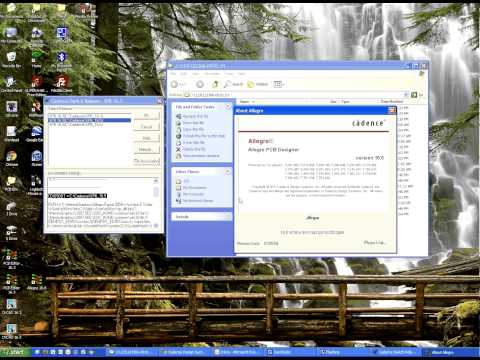Open the Google Earth desktop icon
The width and height of the screenshot is (480, 360).
[x=36, y=134]
